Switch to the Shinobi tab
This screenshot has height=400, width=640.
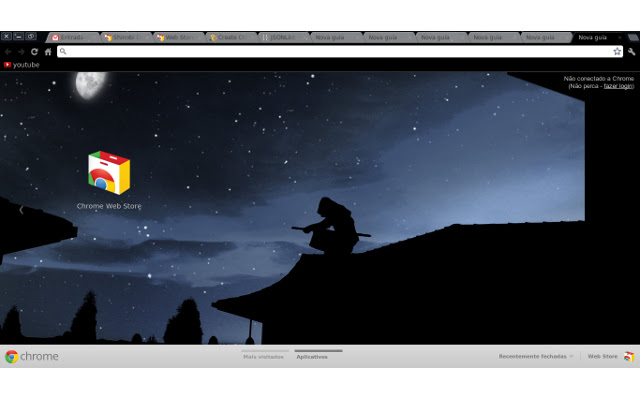point(126,37)
